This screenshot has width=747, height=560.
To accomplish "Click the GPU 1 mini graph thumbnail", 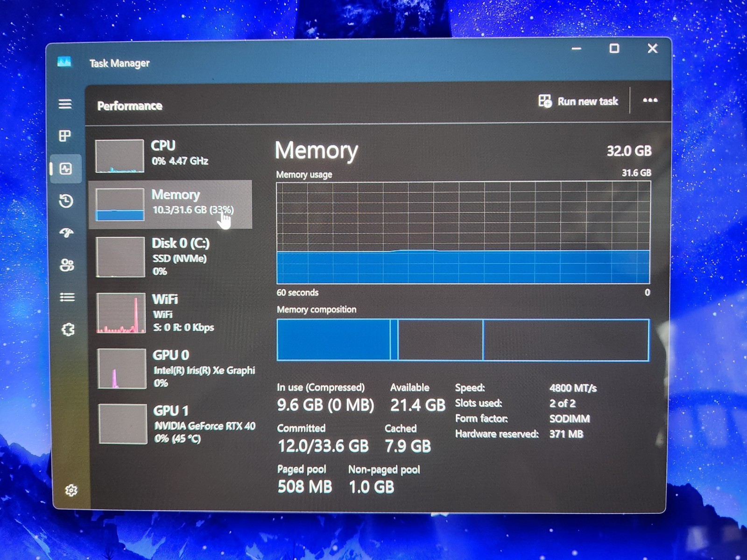I will (x=123, y=424).
